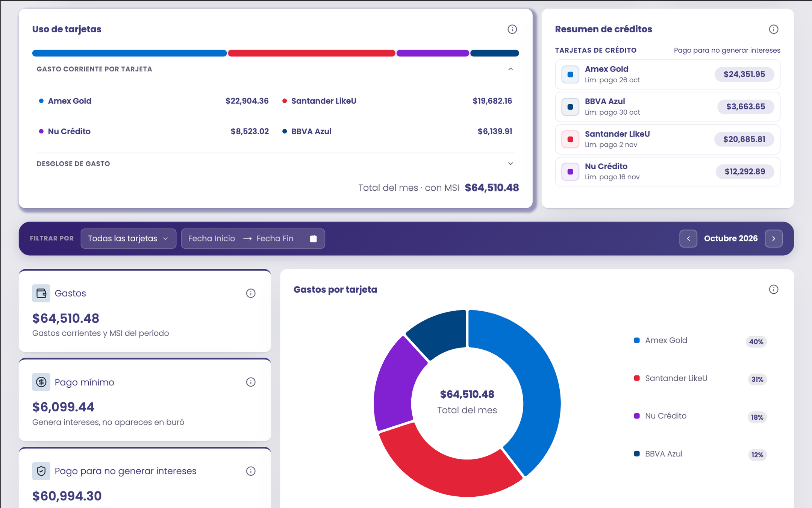Click the Nu Crédito card icon in credit summary

570,172
